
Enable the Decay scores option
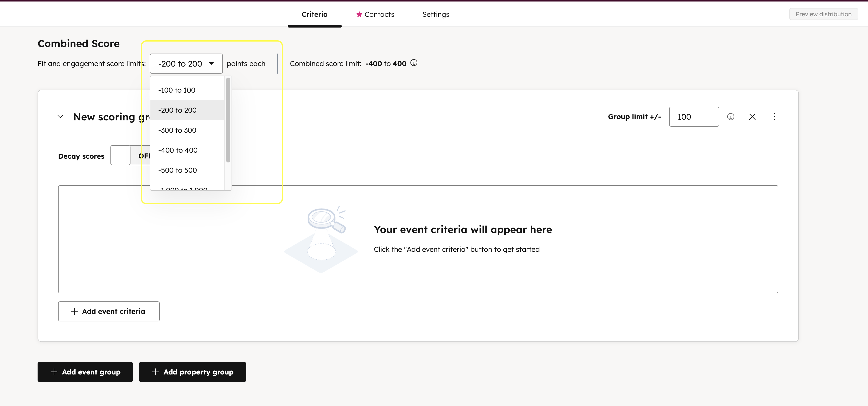[x=120, y=155]
